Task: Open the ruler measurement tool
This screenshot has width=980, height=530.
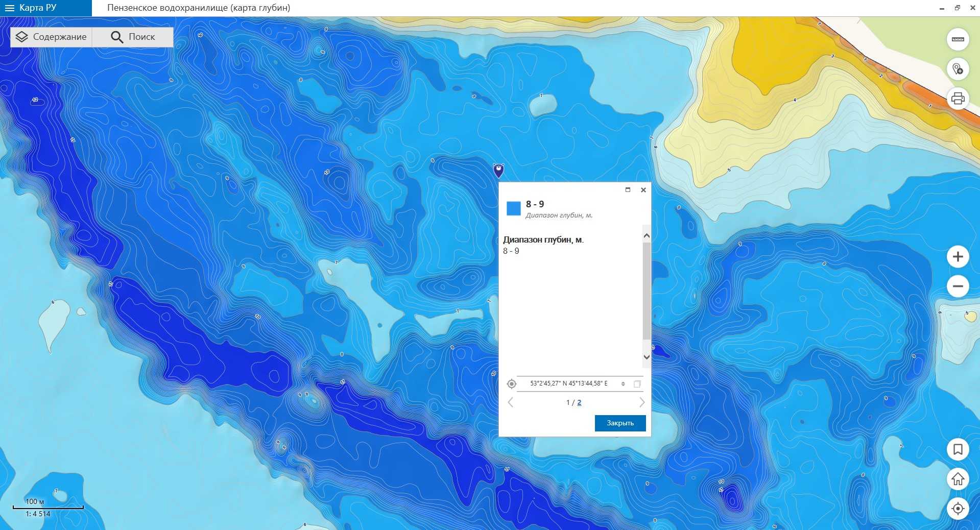Action: pyautogui.click(x=958, y=39)
